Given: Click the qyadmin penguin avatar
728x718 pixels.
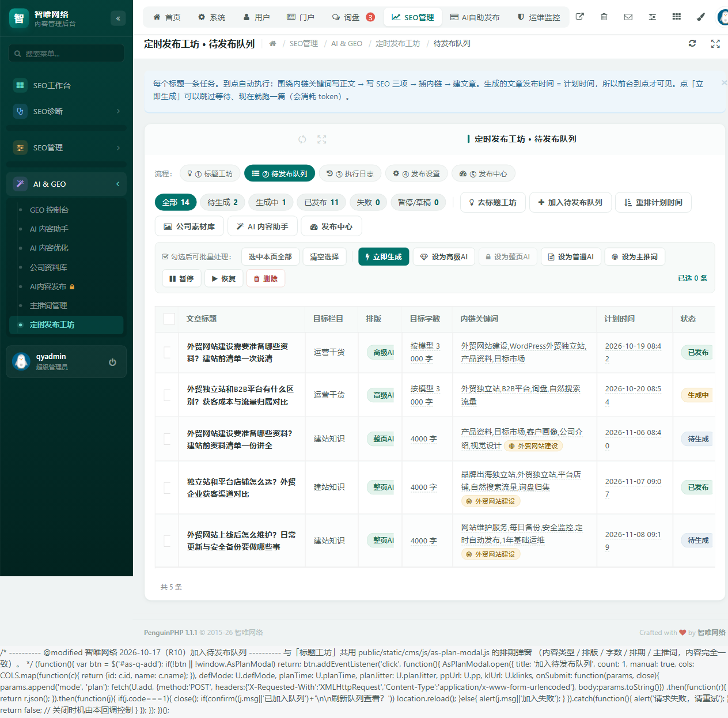Looking at the screenshot, I should (21, 361).
